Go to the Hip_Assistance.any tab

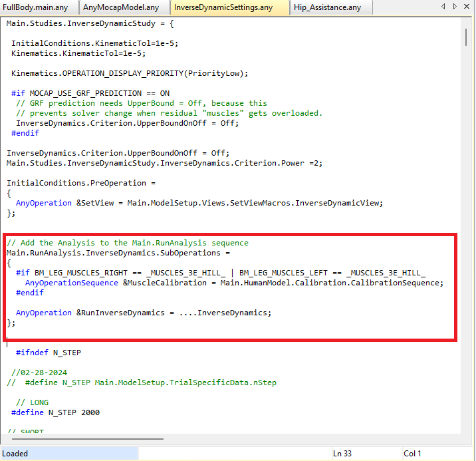[x=328, y=7]
